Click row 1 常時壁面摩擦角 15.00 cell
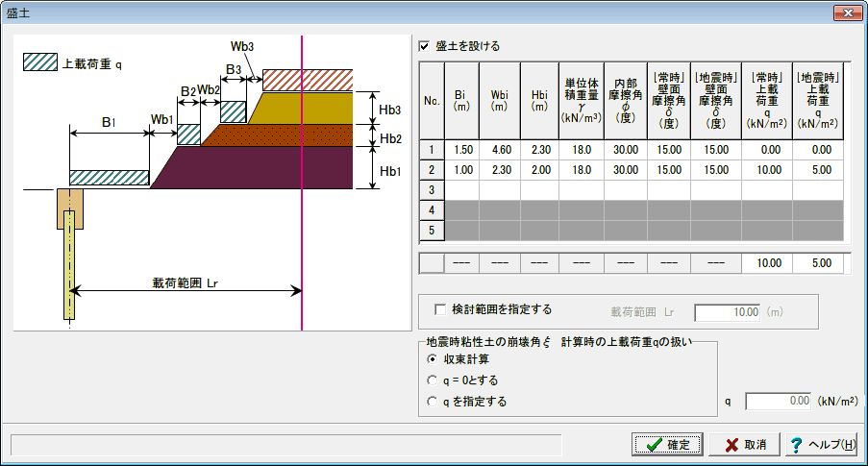This screenshot has width=868, height=466. [x=669, y=150]
